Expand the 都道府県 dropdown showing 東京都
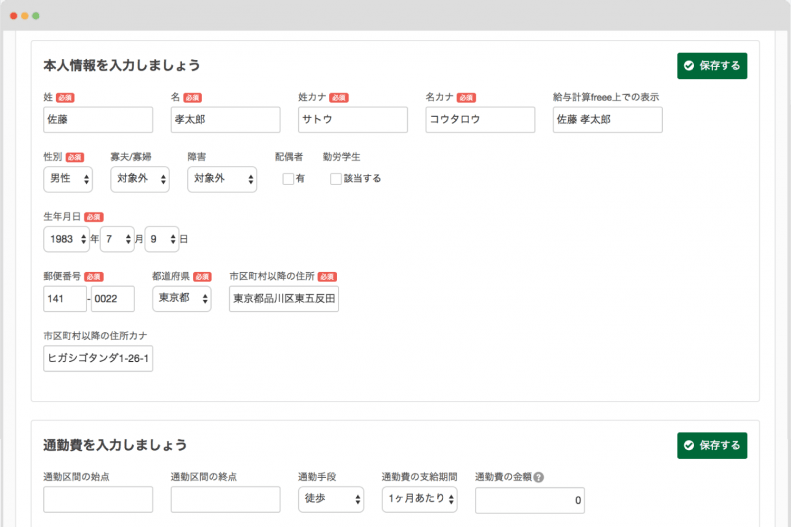This screenshot has height=527, width=791. [181, 299]
